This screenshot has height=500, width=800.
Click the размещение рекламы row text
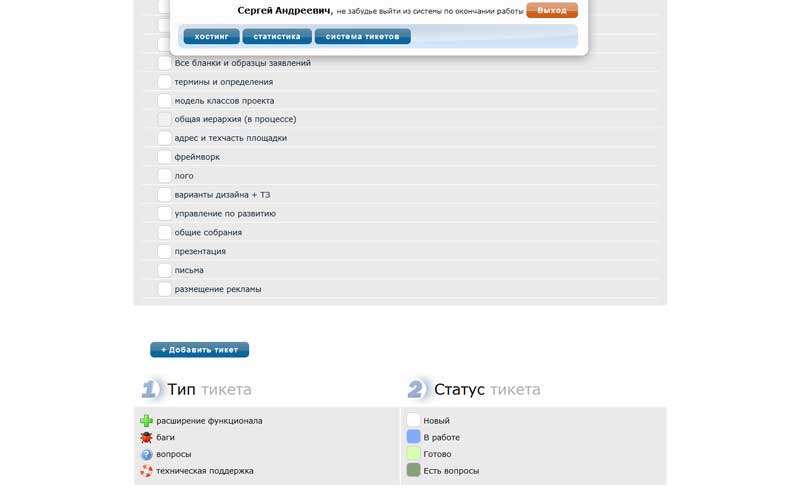[218, 289]
